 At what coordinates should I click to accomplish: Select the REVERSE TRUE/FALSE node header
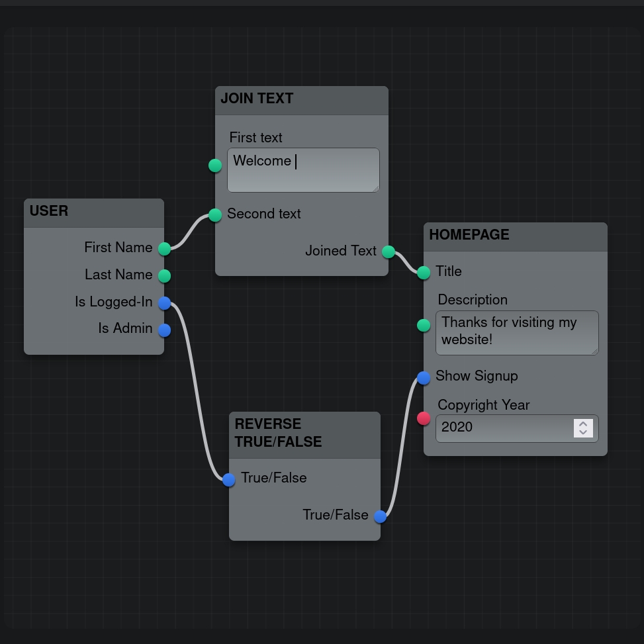coord(304,435)
